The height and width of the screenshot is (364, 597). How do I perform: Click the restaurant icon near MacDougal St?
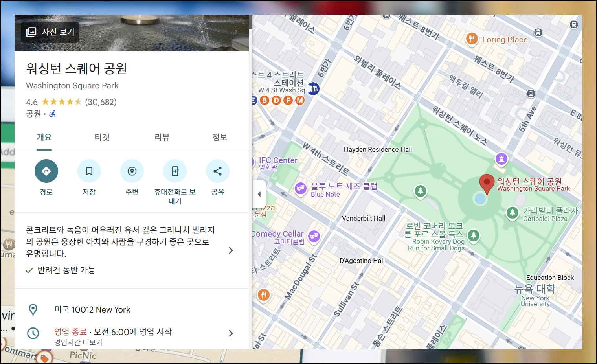263,294
